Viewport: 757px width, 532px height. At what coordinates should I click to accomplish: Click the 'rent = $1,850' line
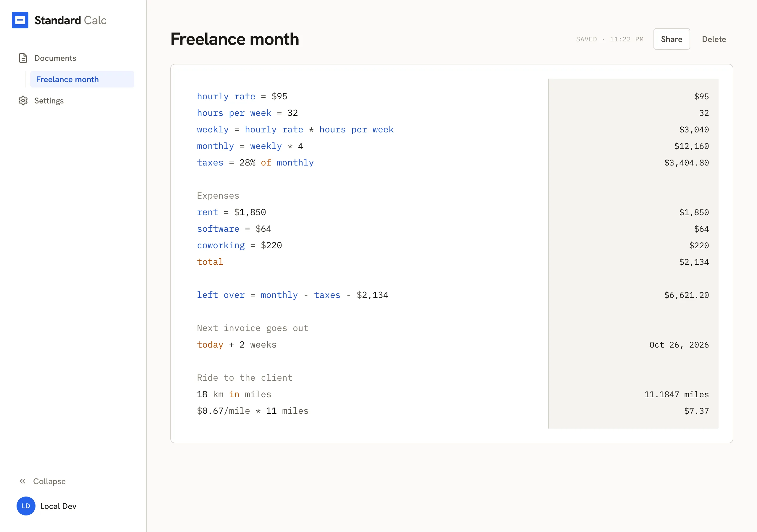pyautogui.click(x=232, y=212)
